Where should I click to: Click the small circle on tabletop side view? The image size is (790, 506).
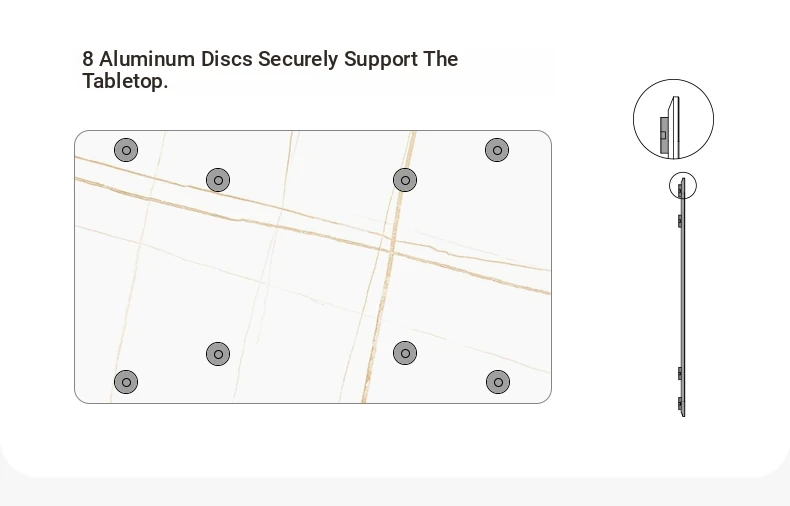pos(683,185)
